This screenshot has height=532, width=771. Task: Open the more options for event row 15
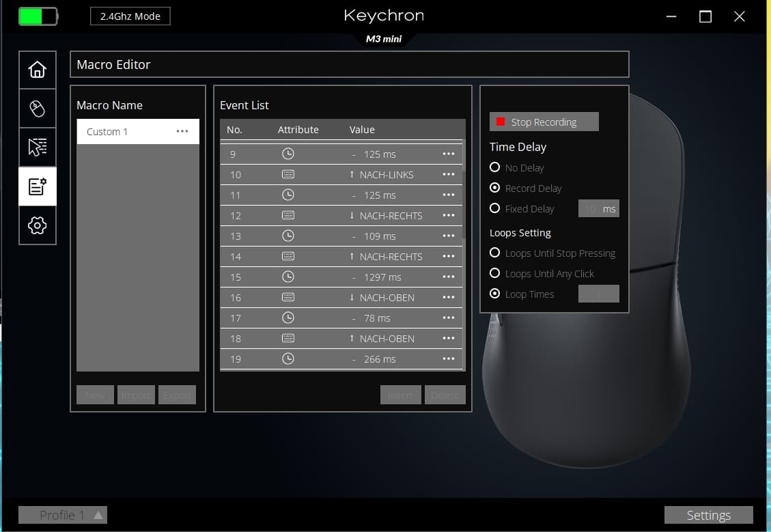[x=448, y=277]
